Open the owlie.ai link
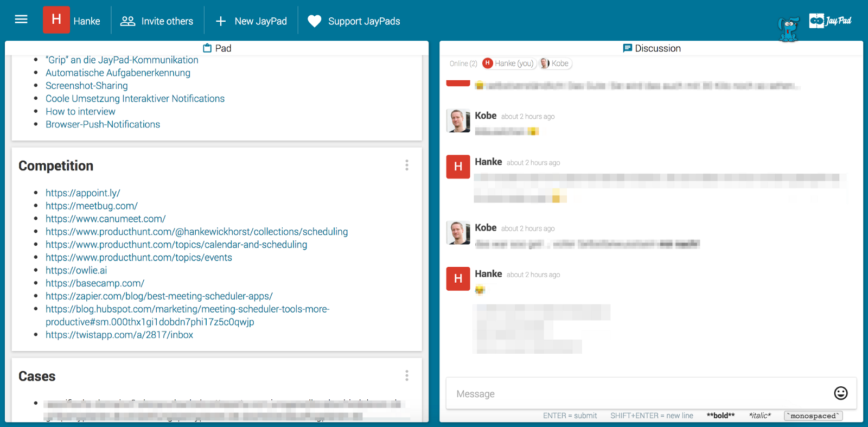 point(76,271)
